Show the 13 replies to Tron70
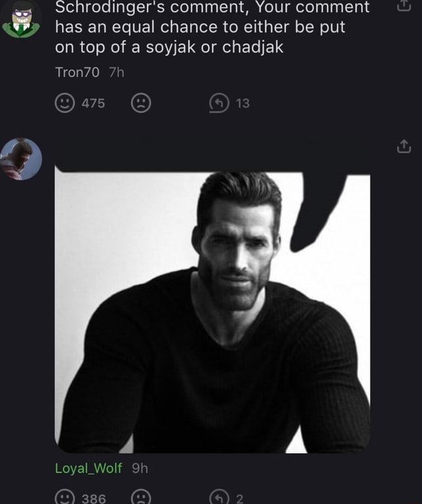Image resolution: width=422 pixels, height=504 pixels. 242,103
